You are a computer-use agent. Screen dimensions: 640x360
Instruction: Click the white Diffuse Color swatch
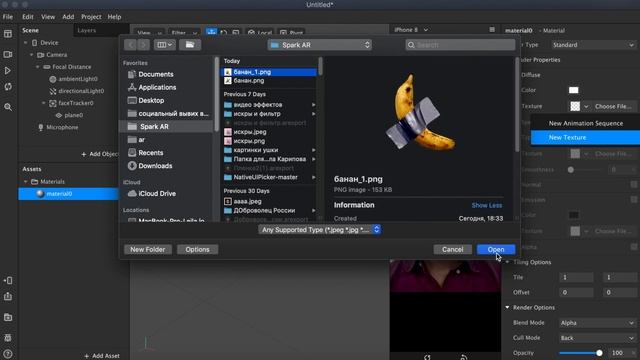(x=573, y=90)
